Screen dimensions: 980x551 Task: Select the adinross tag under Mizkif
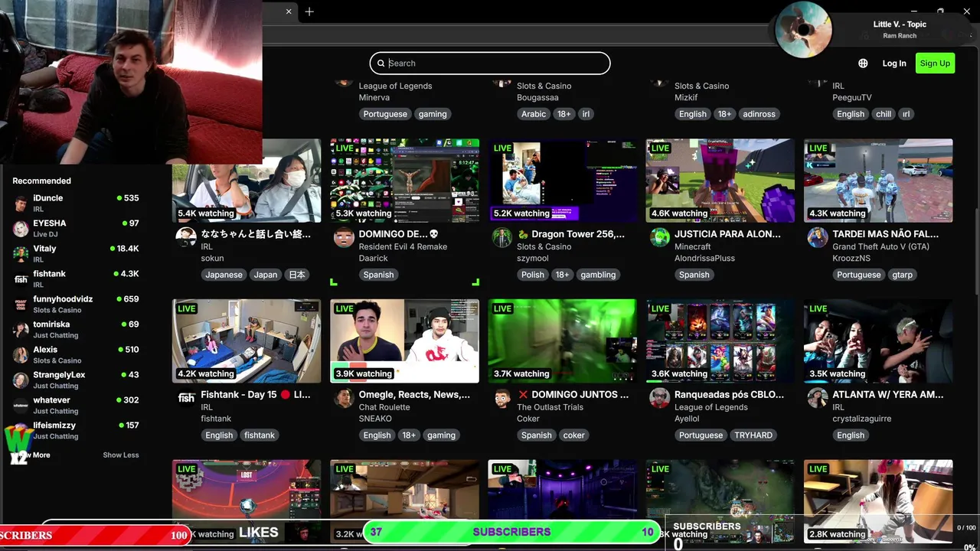[x=759, y=114]
